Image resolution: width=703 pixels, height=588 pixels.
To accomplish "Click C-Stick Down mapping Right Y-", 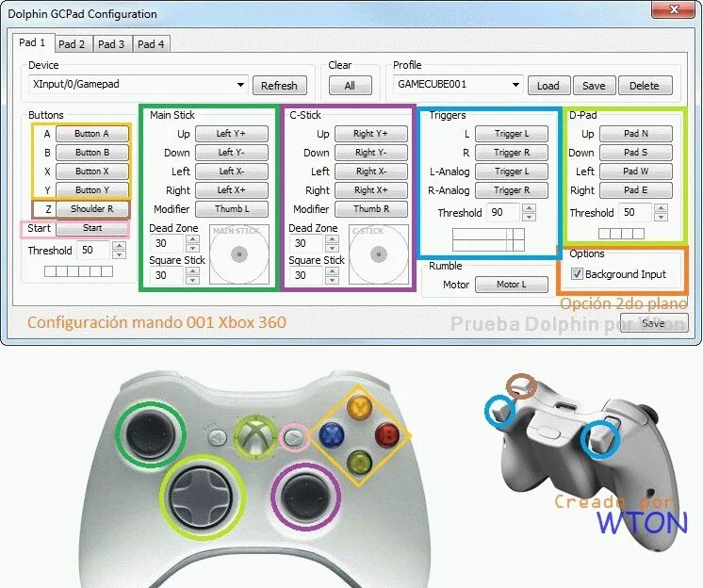I will tap(370, 153).
